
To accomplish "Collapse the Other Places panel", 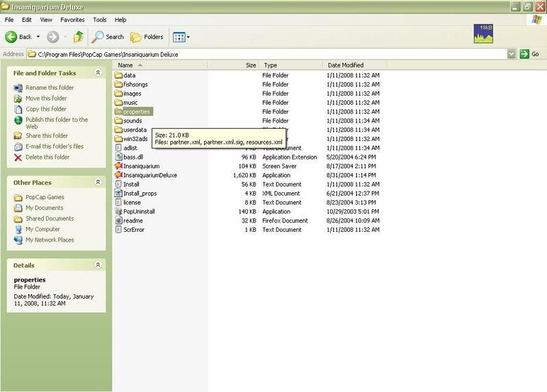I will tap(98, 183).
